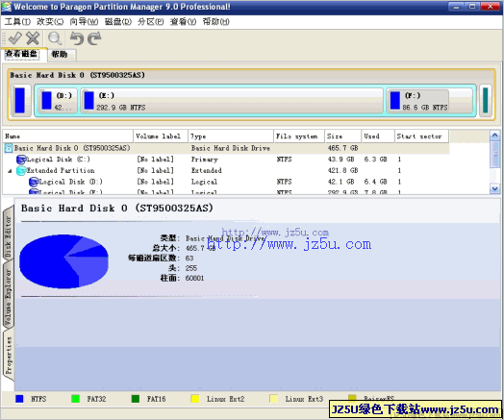Click the 6.3 GB used cell
The height and width of the screenshot is (420, 504).
pos(375,160)
